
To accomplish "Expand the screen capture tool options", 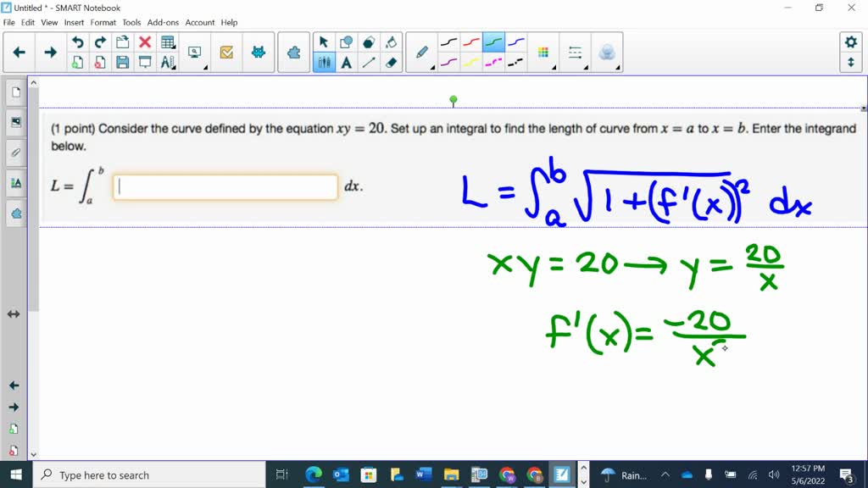I will click(x=206, y=66).
